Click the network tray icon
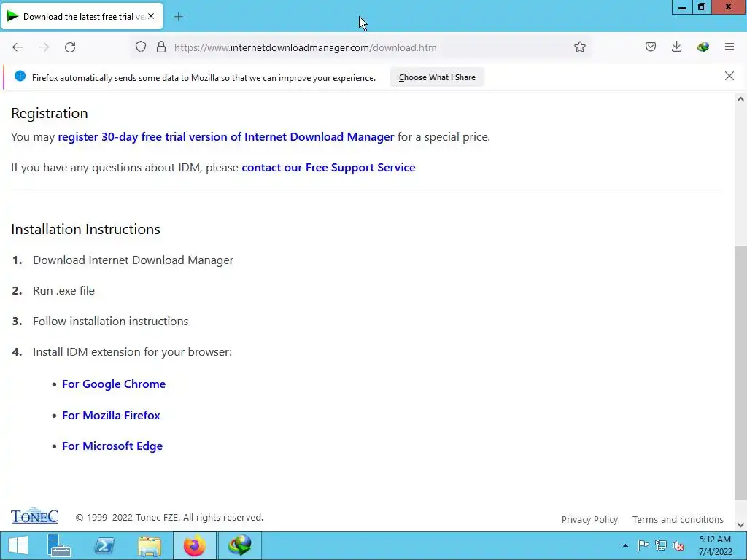747x560 pixels. pyautogui.click(x=660, y=545)
